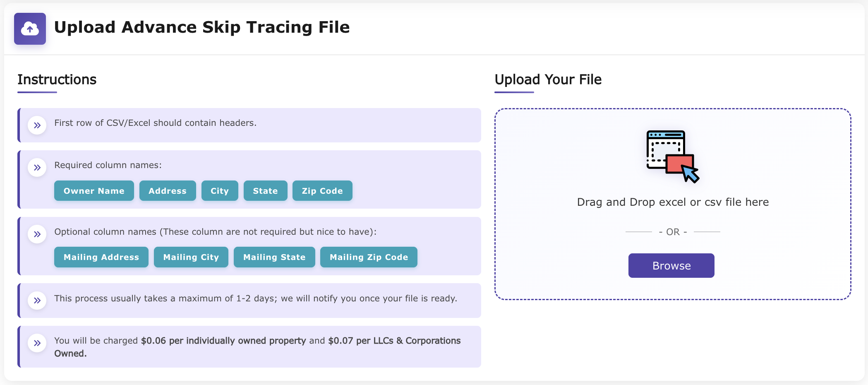Expand the Instructions section heading
The image size is (868, 385).
pos(57,79)
